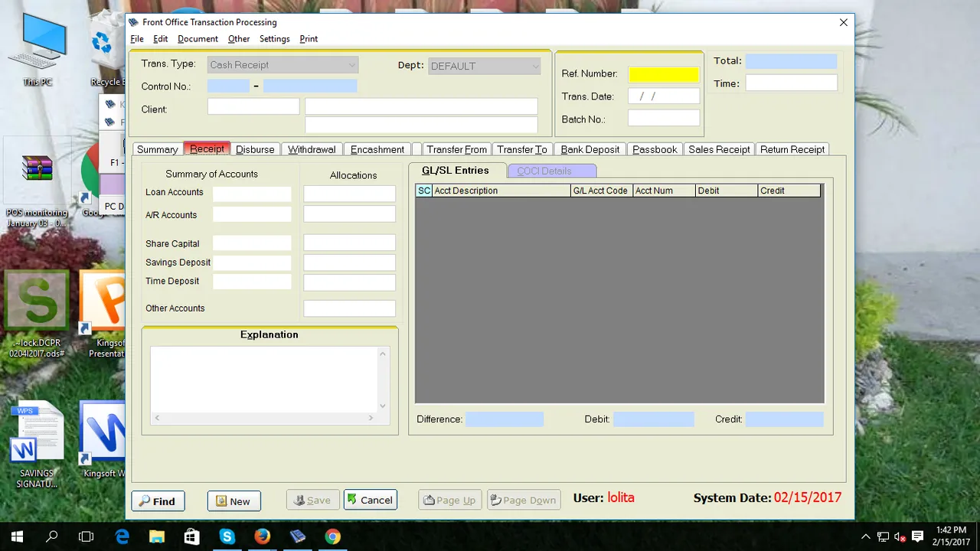
Task: Open Skype from the taskbar
Action: pos(227,536)
